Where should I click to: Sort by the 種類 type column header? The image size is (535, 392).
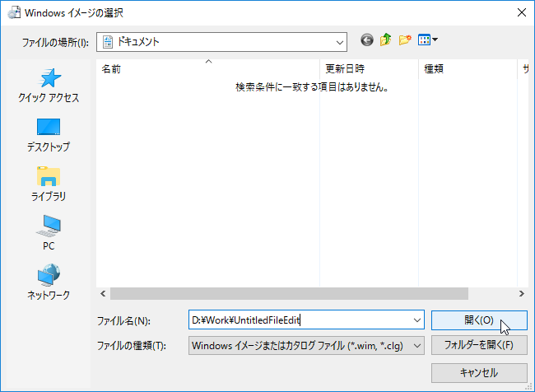click(x=468, y=69)
